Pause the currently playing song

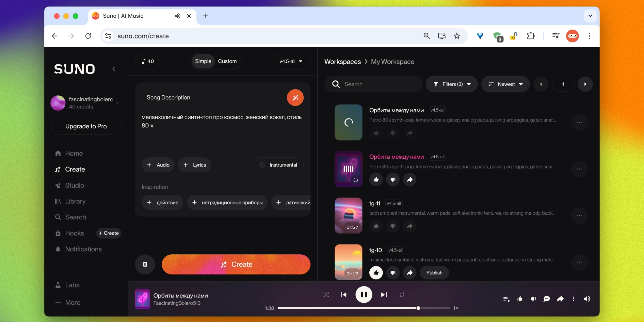(x=364, y=295)
